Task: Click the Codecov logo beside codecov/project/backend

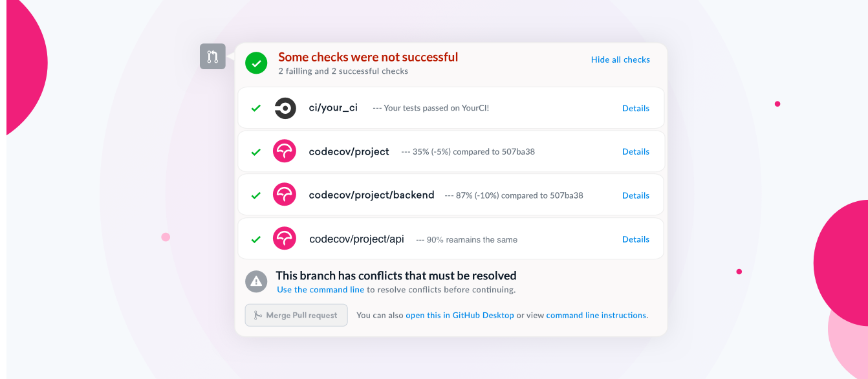Action: point(285,195)
